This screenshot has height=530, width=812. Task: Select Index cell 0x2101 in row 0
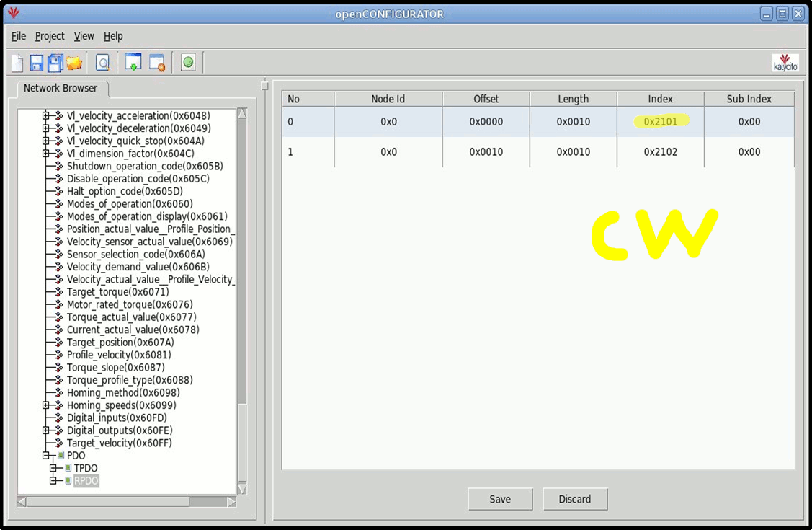pos(660,122)
